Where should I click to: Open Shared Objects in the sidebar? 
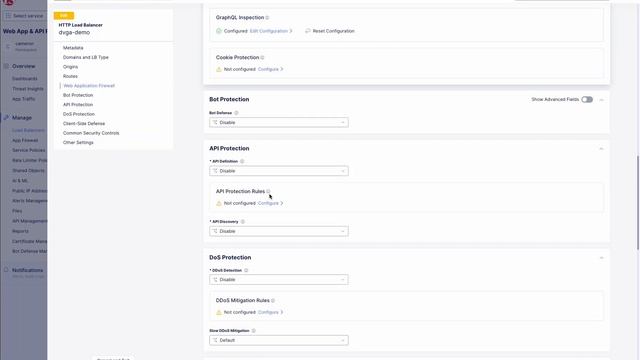(28, 171)
